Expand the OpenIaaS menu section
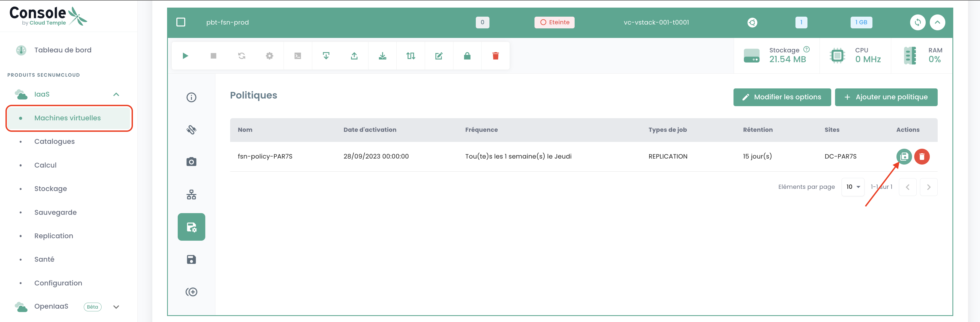The height and width of the screenshot is (322, 980). coord(116,307)
